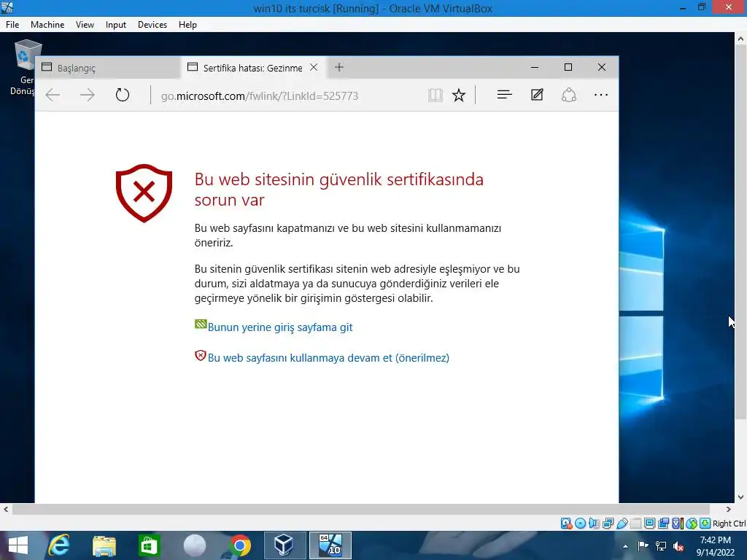Open File Explorer from the taskbar
Screen dimensions: 747x560
(104, 545)
